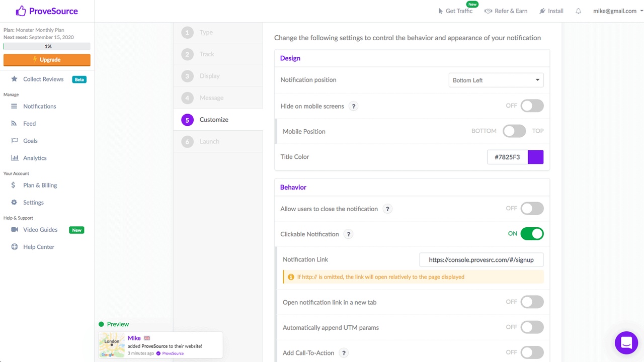Disable the Clickable Notification toggle

[533, 233]
